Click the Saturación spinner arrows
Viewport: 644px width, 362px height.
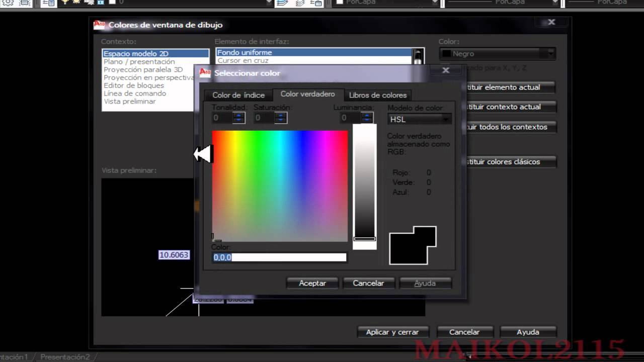tap(281, 118)
